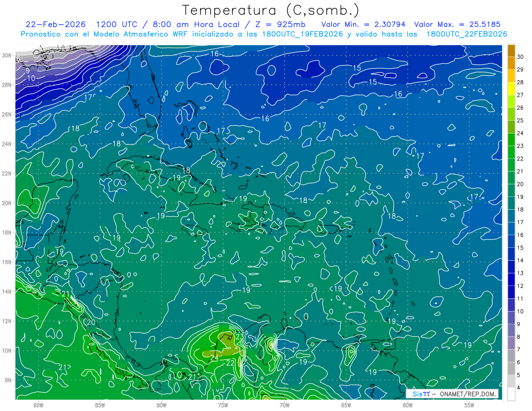Click the "26N" latitude axis label

pos(7,114)
